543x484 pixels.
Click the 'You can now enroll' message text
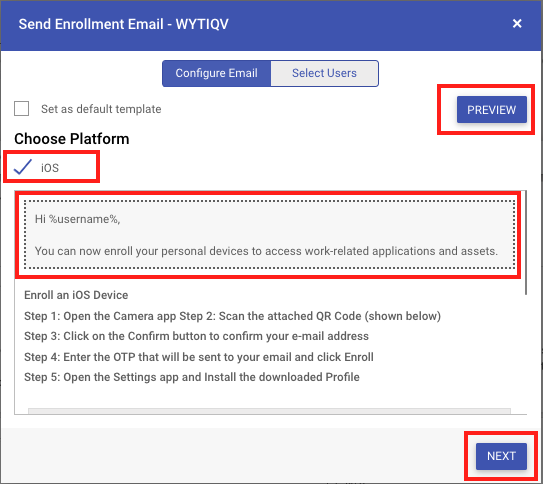[x=266, y=251]
